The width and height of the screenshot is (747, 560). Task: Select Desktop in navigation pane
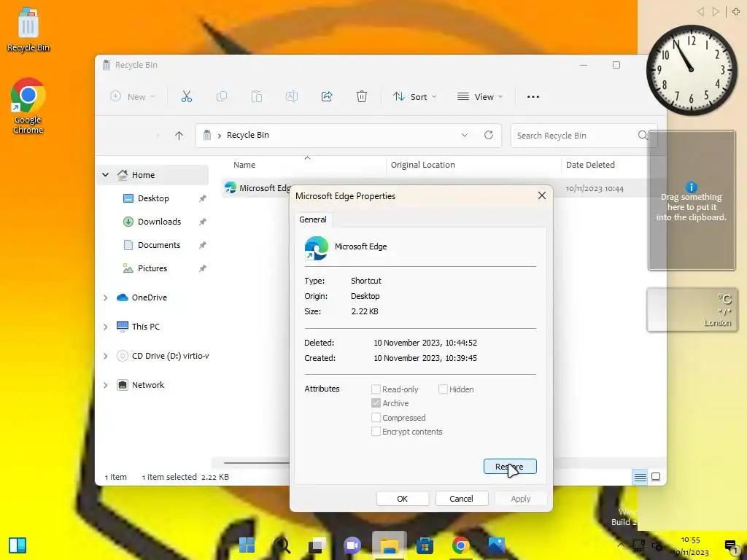[x=154, y=198]
